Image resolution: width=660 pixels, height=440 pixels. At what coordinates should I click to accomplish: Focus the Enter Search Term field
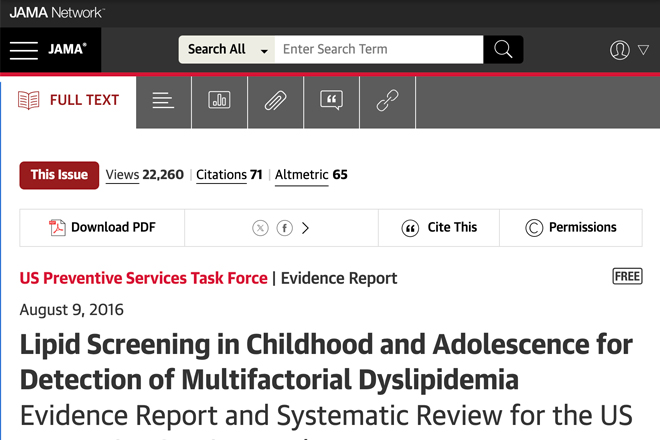point(379,49)
